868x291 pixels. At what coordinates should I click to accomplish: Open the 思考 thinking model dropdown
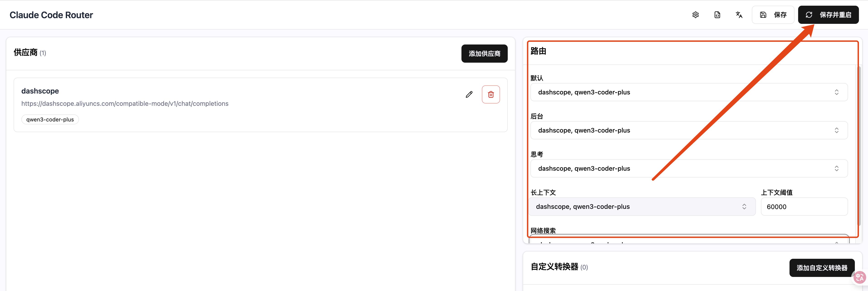pos(689,168)
